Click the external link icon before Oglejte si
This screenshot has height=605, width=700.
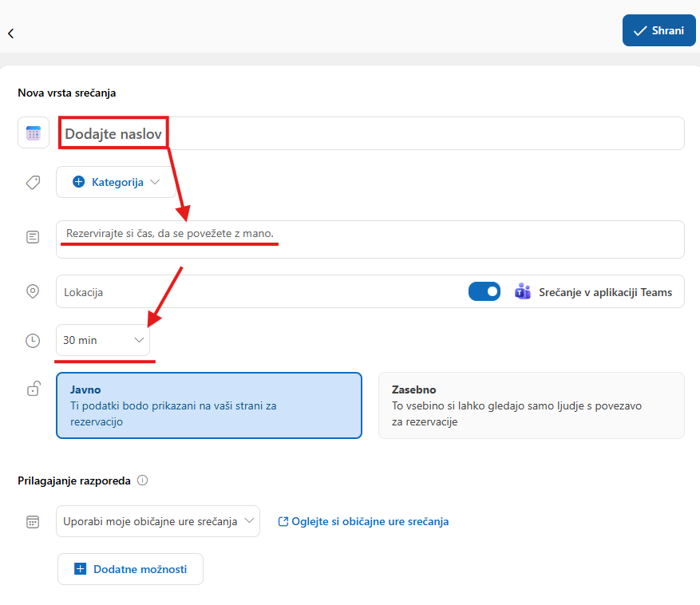point(283,521)
